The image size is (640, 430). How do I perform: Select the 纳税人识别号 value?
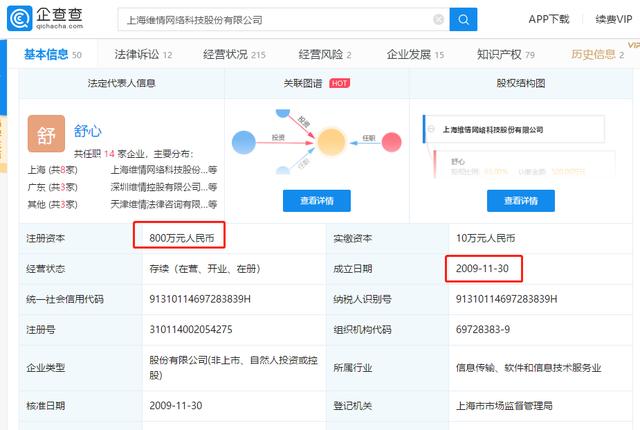pyautogui.click(x=507, y=299)
